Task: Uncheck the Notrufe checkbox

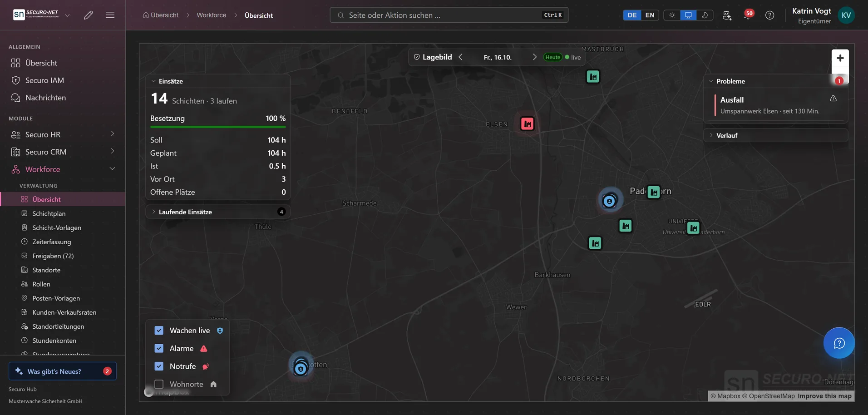Action: tap(159, 366)
